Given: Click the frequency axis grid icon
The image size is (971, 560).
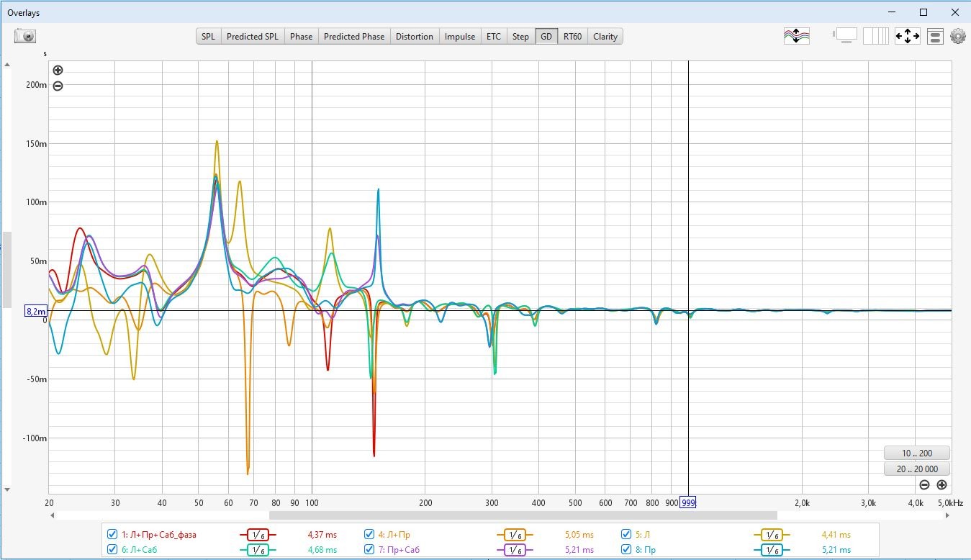Looking at the screenshot, I should tap(875, 36).
